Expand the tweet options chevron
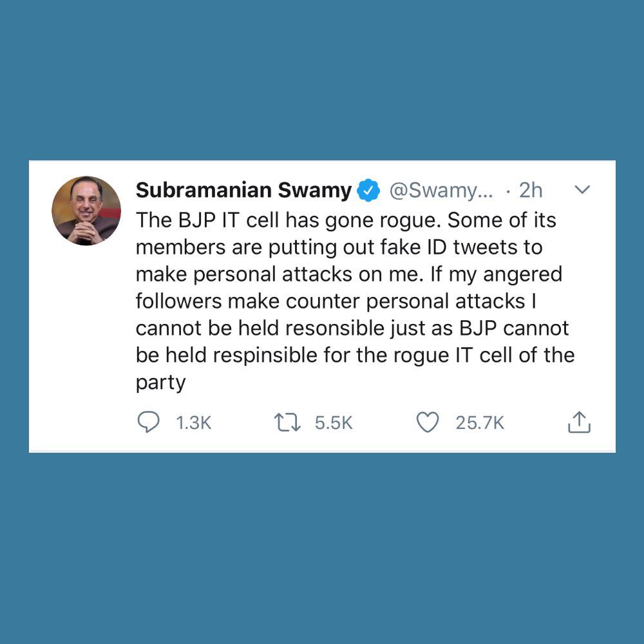 pos(582,189)
